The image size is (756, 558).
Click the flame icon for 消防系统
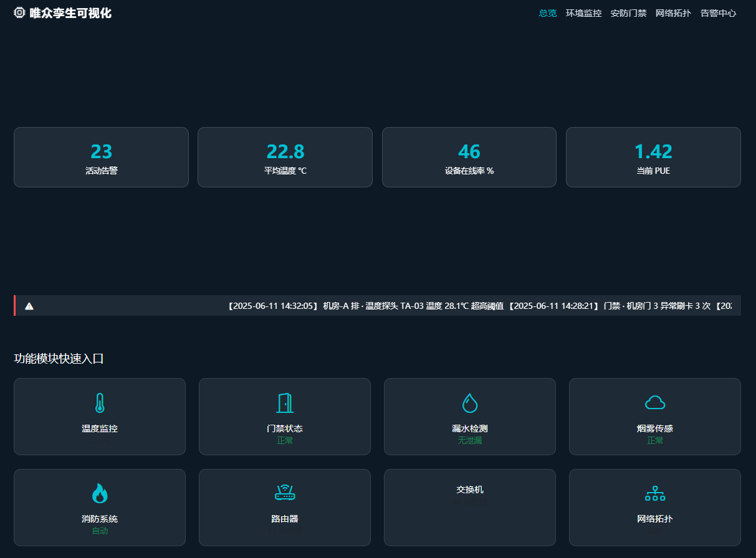pos(100,493)
